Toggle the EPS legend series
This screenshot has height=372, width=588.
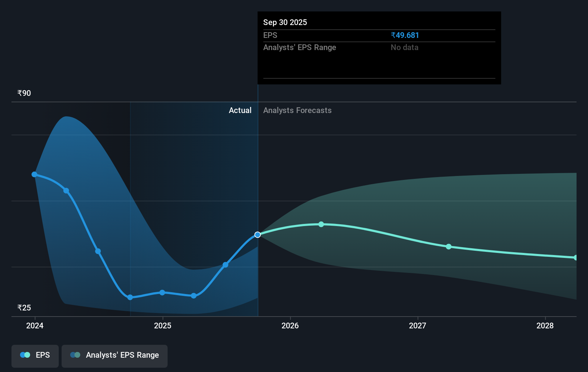pyautogui.click(x=35, y=356)
